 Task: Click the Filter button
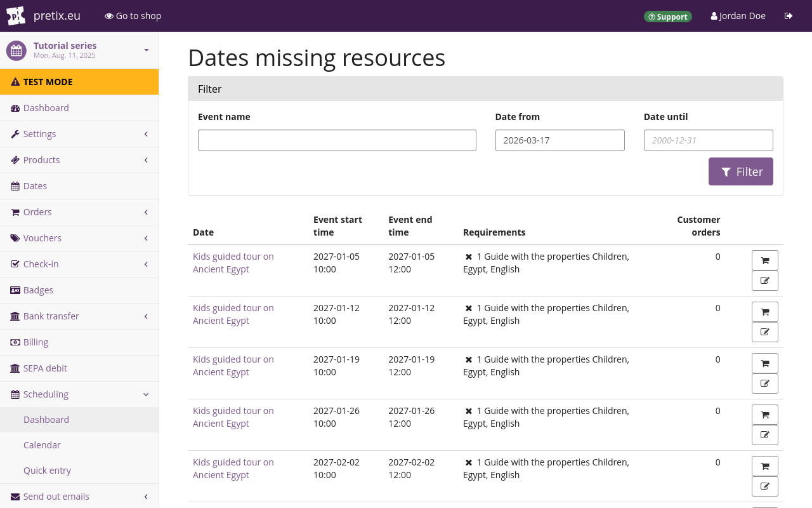pos(741,171)
